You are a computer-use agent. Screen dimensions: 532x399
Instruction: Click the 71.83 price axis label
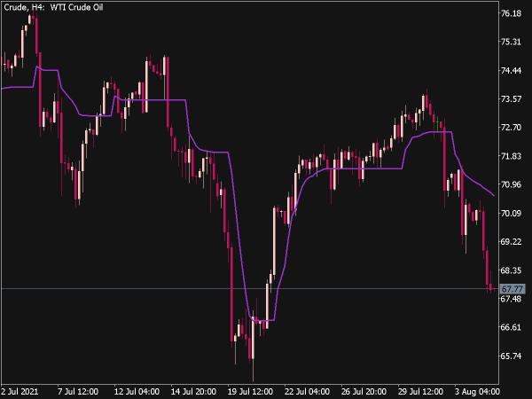coord(511,156)
